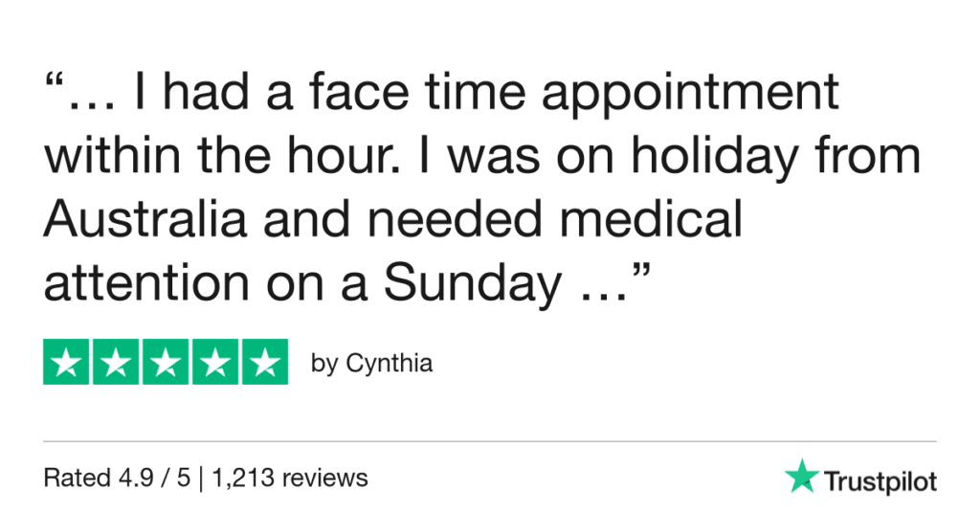
Task: Click the opening quotation mark
Action: (55, 80)
